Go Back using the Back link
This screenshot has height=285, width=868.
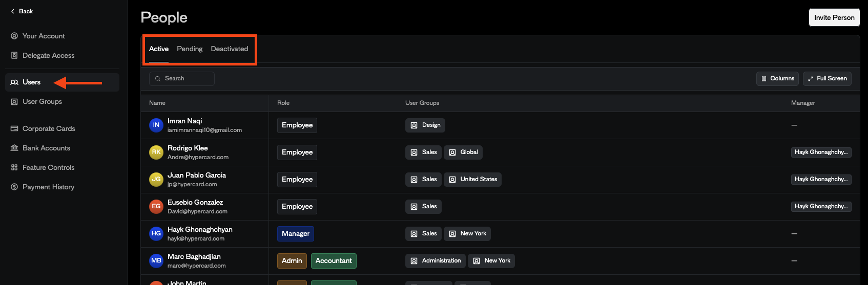click(22, 11)
